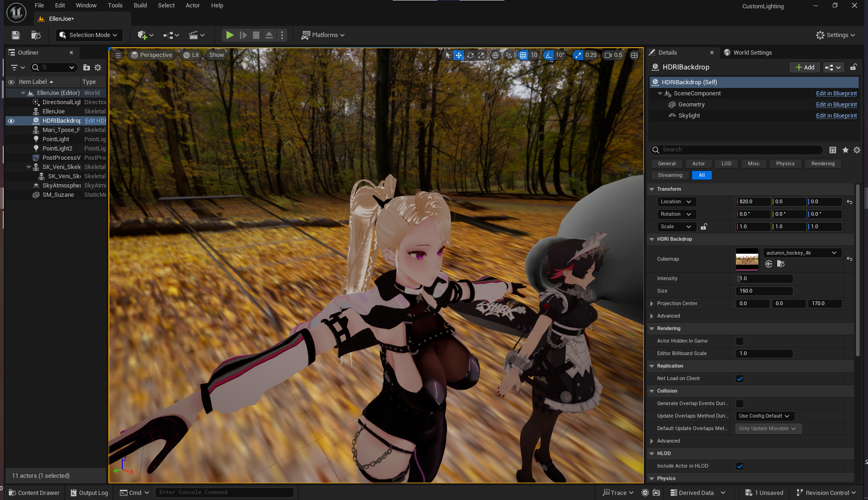Open the Content Drawer button

tap(34, 493)
